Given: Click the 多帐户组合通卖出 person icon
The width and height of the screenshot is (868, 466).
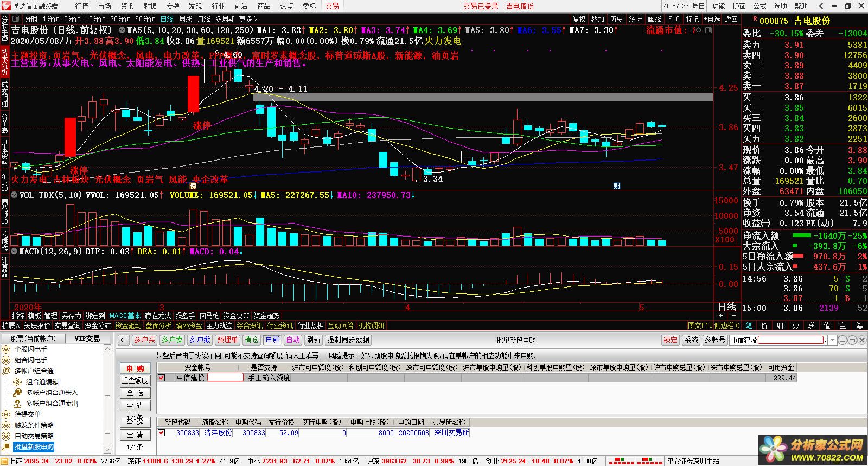Looking at the screenshot, I should coord(17,404).
